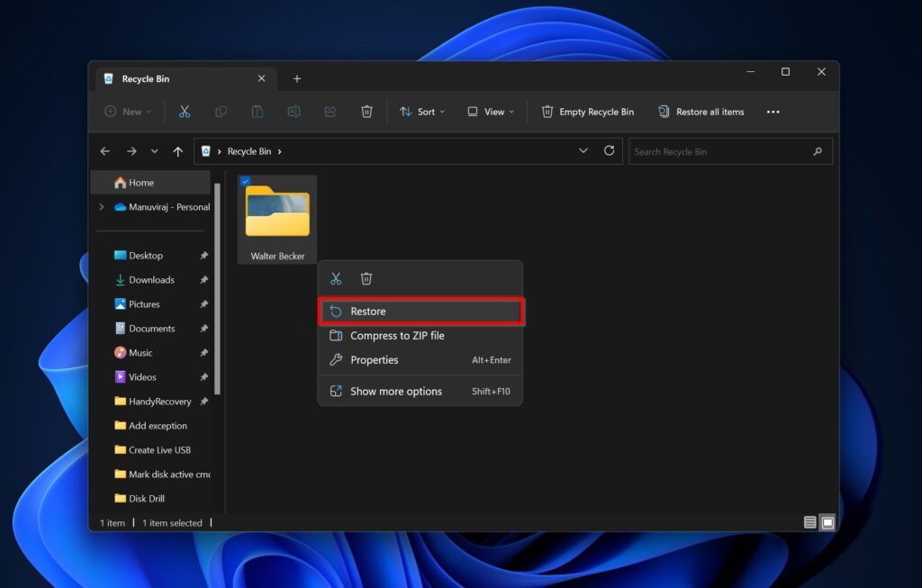Screen dimensions: 922x588
Task: Choose Compress to ZIP file
Action: point(397,336)
